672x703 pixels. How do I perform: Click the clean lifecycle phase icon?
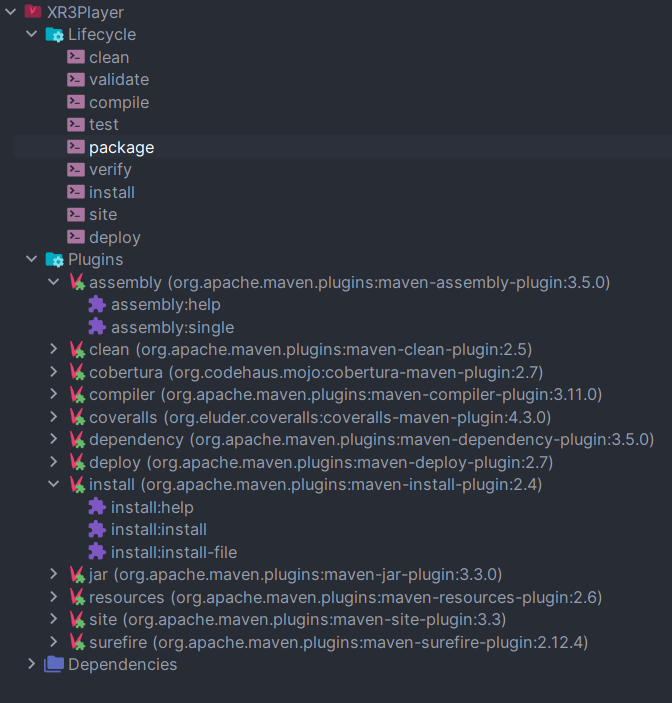click(x=76, y=57)
